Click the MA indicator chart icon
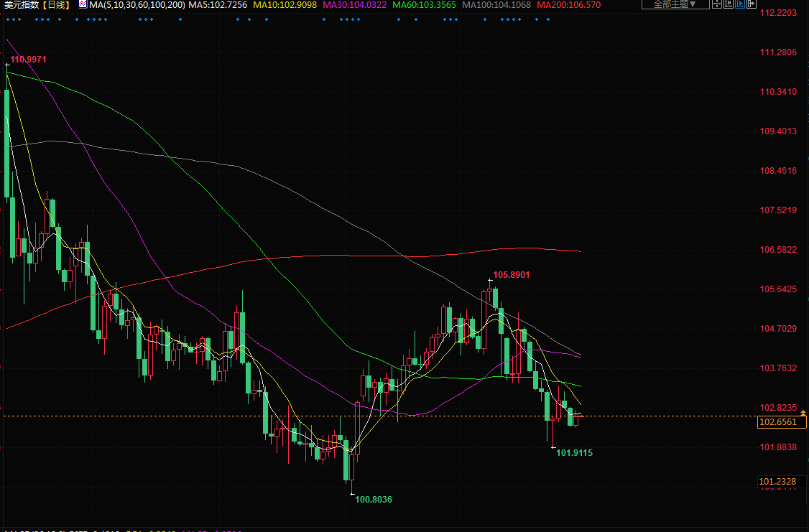The width and height of the screenshot is (809, 532). click(x=83, y=5)
